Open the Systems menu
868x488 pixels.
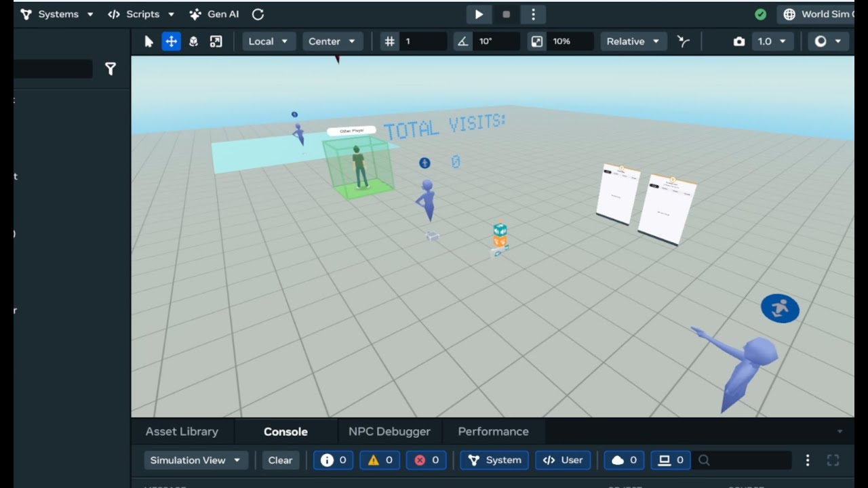(57, 14)
